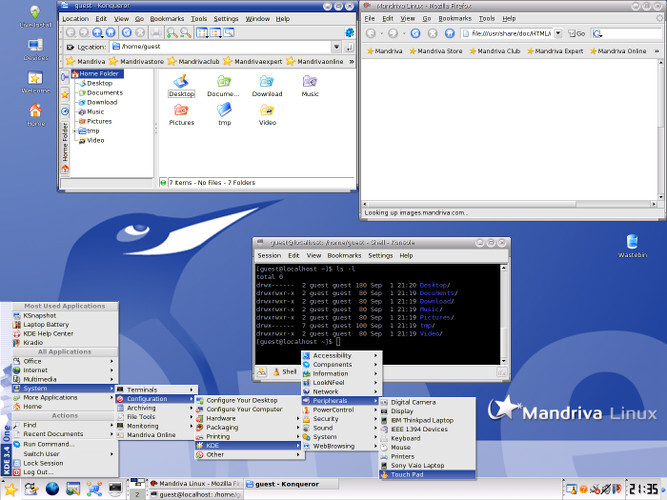667x500 pixels.
Task: Select Printers in Peripherals submenu
Action: pyautogui.click(x=427, y=456)
